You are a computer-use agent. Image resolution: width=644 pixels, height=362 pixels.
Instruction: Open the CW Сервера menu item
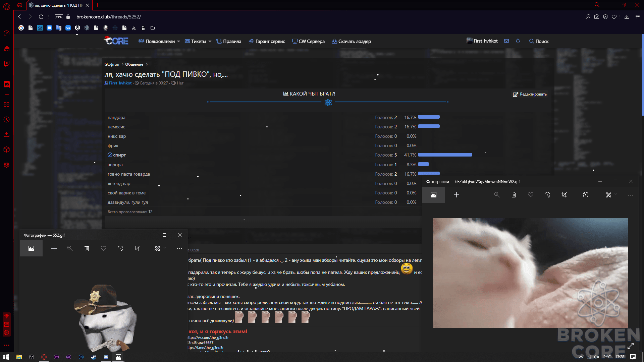(x=308, y=41)
